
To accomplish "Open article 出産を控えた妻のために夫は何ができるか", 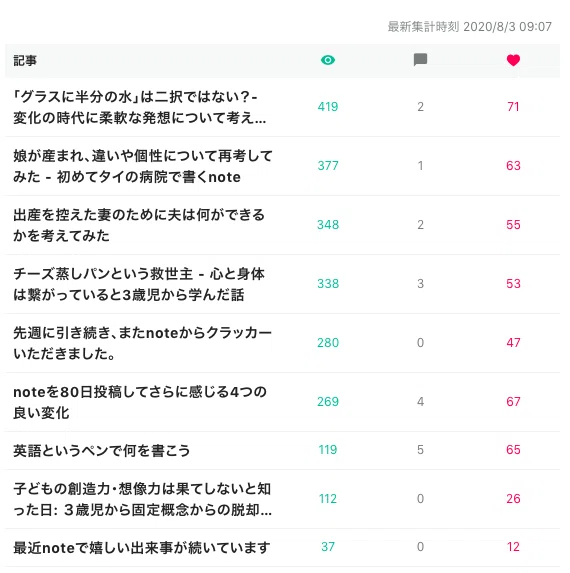I will 139,225.
